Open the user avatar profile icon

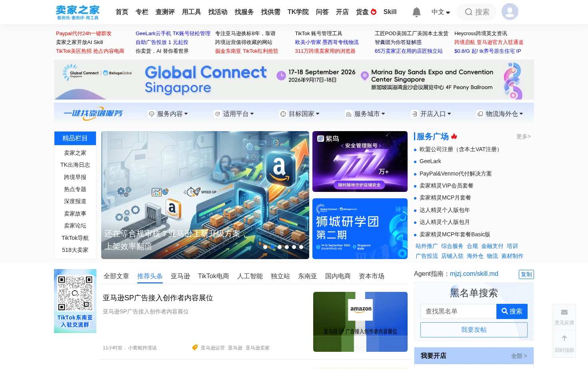(510, 12)
